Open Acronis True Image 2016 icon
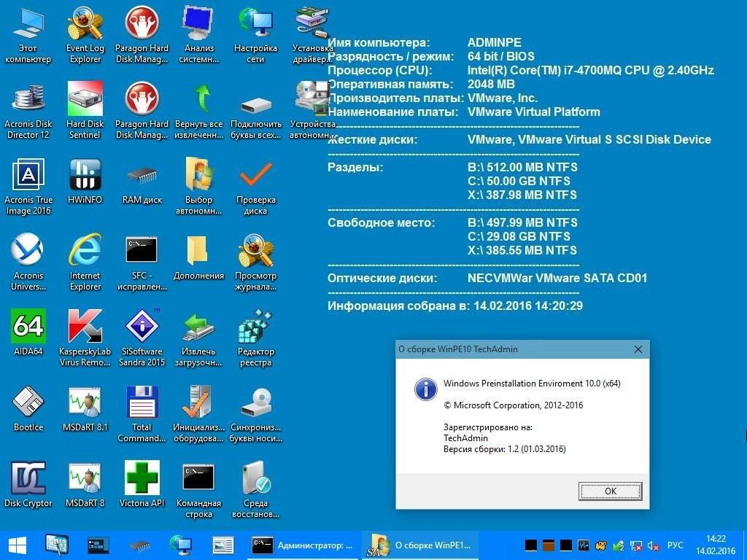The image size is (747, 560). tap(28, 186)
